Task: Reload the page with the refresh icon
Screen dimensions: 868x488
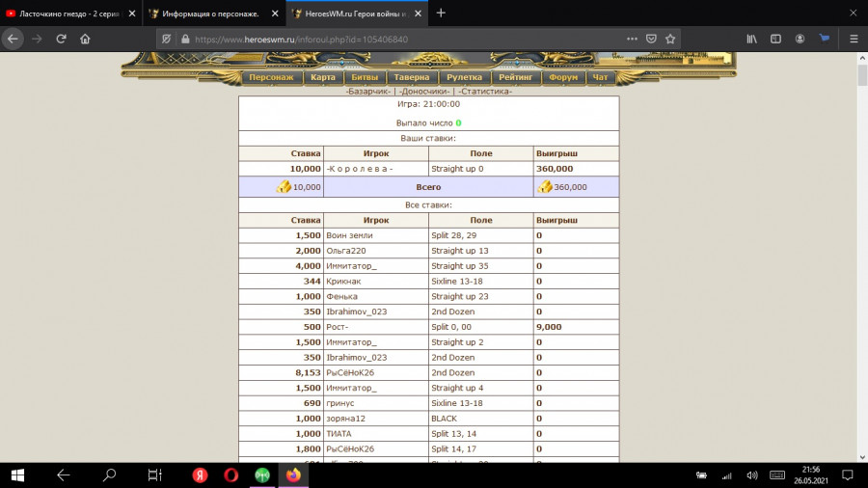Action: click(x=61, y=40)
